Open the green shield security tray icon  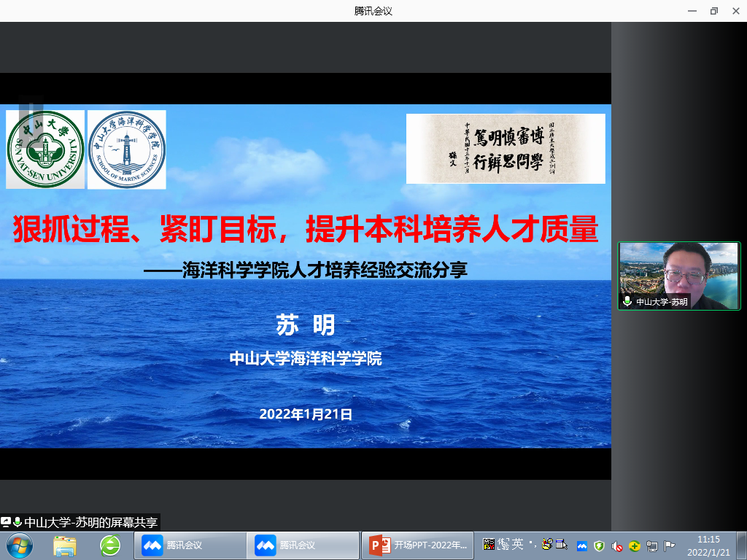tap(599, 545)
